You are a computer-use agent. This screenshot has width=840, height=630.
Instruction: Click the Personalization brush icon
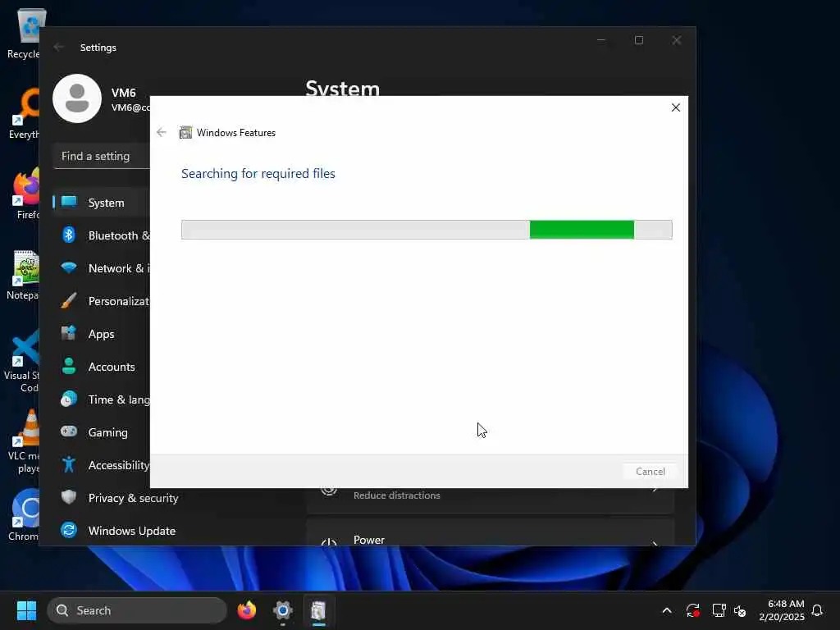69,300
